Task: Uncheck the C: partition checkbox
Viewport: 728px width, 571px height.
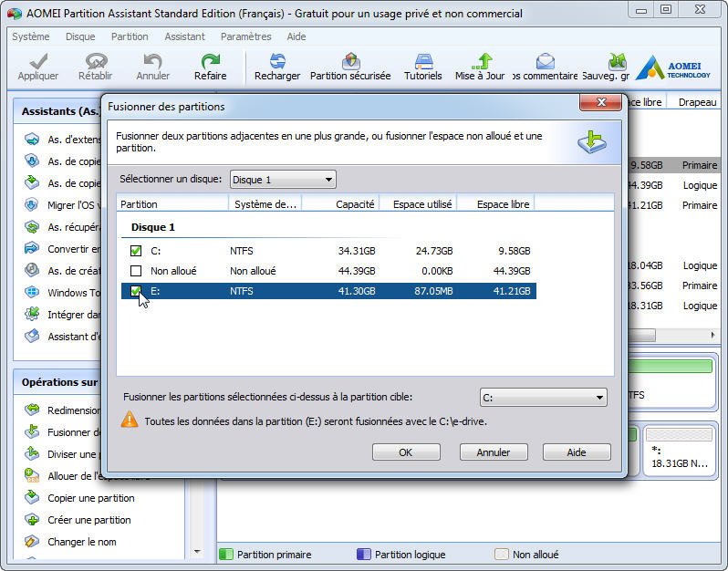Action: click(136, 251)
